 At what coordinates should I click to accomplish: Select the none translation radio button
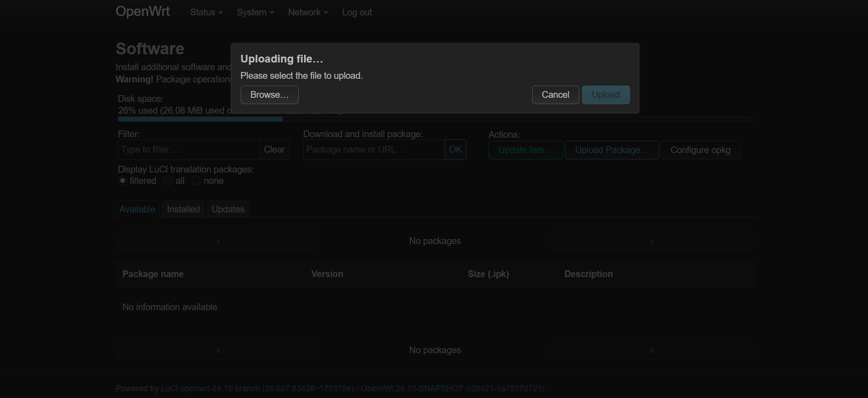pyautogui.click(x=196, y=181)
